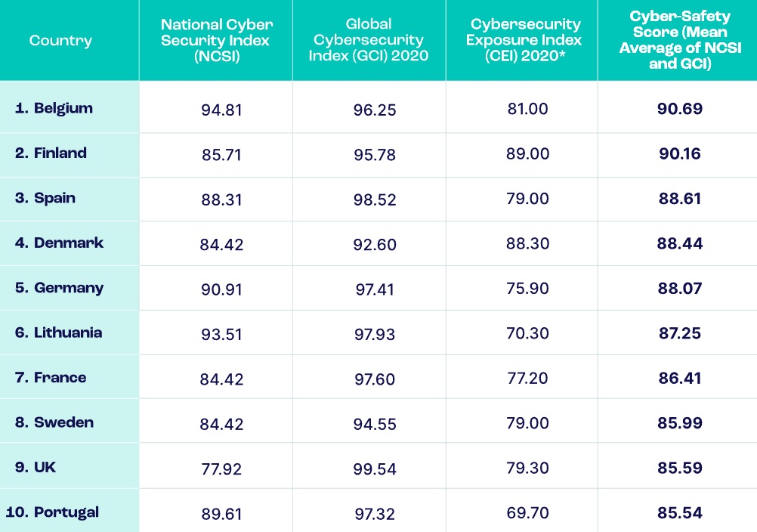Click the Spain country cell
Screen dimensions: 757x532
pos(45,198)
